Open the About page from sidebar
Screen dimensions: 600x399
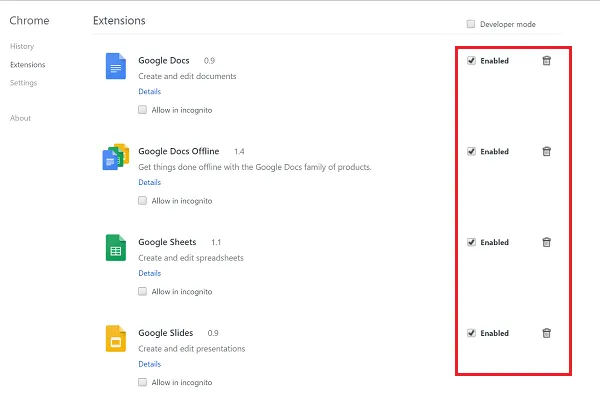coord(20,118)
